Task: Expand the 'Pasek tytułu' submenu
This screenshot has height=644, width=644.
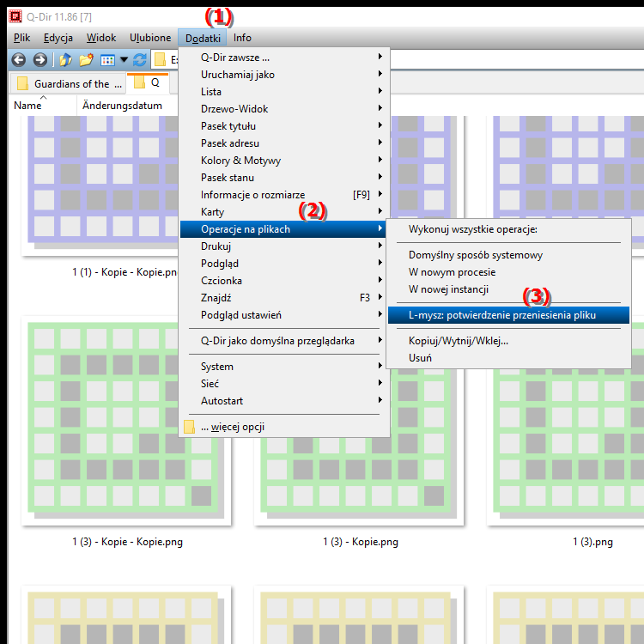Action: click(x=284, y=126)
